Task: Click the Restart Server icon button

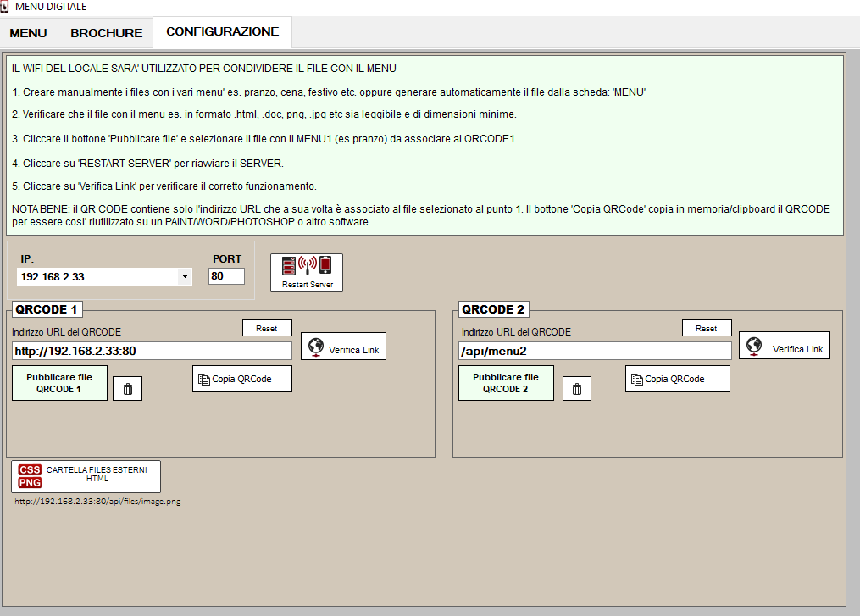Action: 307,273
